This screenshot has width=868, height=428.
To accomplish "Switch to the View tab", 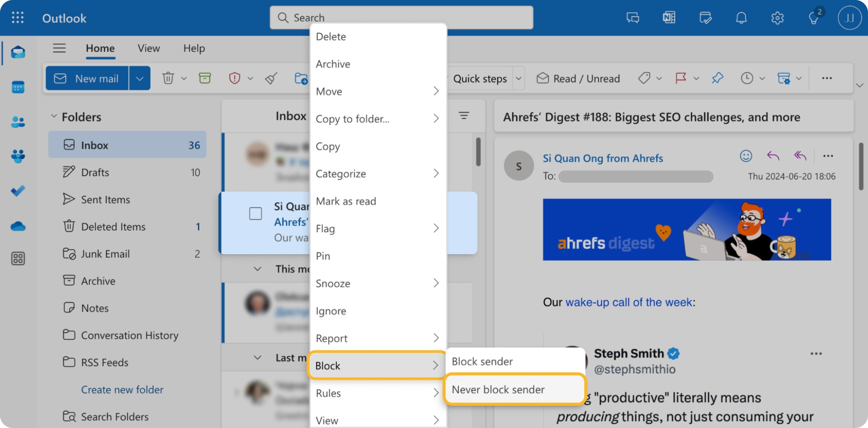I will click(x=149, y=48).
